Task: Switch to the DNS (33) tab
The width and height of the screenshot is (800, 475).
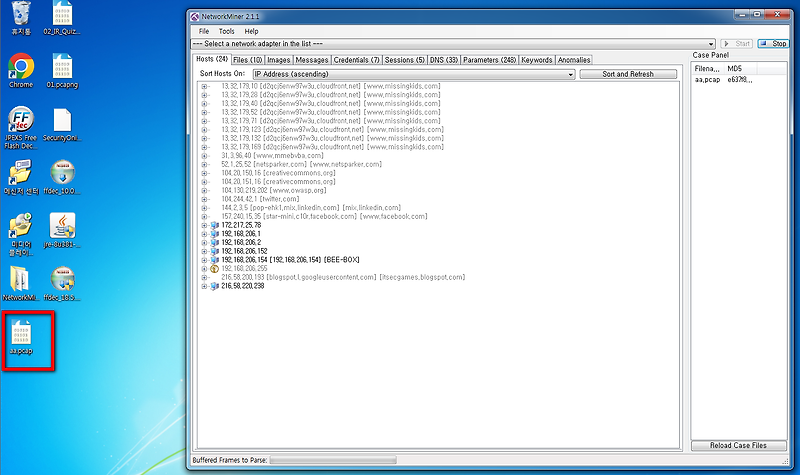Action: click(444, 60)
